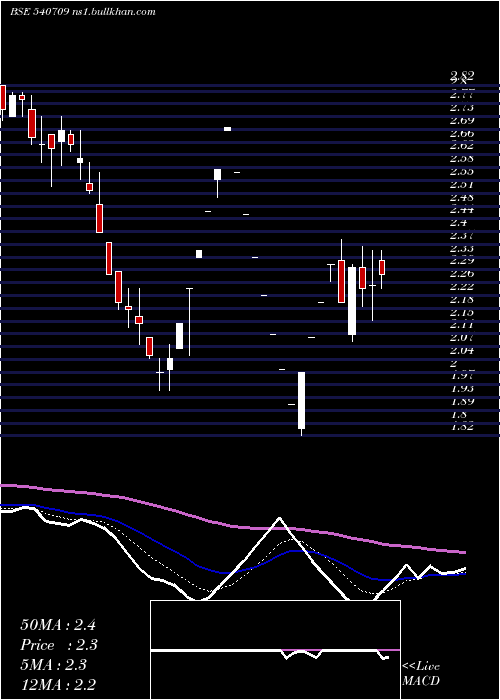The height and width of the screenshot is (700, 500).
Task: Click the 2.37 price axis label
Action: pos(462,235)
